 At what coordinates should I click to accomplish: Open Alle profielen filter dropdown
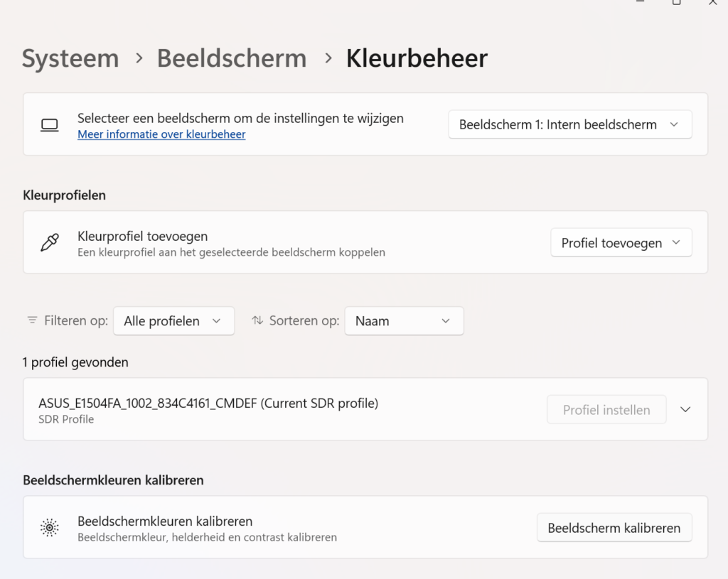(173, 321)
